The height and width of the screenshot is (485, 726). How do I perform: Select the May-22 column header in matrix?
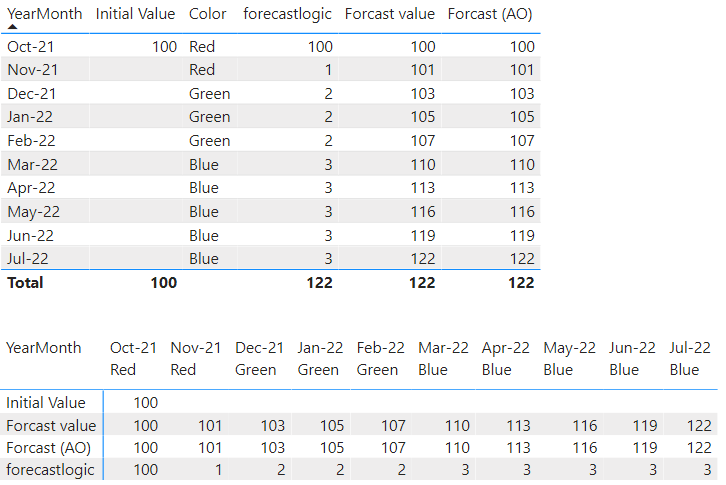click(570, 348)
